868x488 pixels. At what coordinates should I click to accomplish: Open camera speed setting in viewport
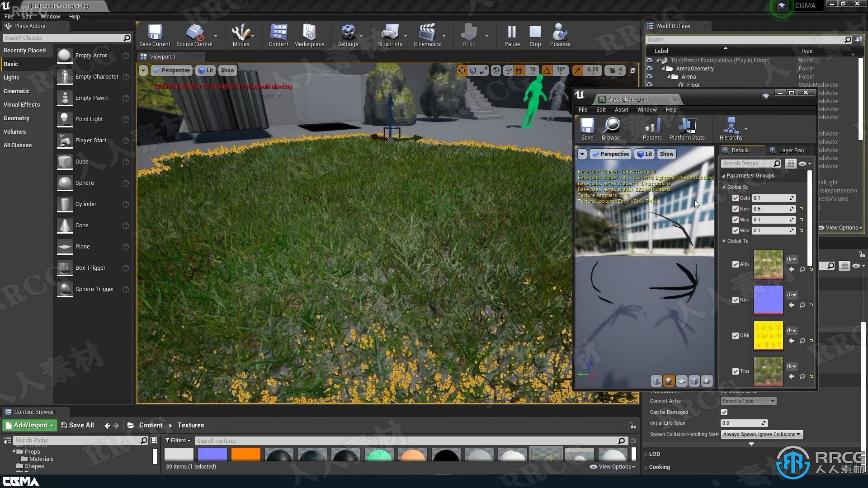point(616,70)
